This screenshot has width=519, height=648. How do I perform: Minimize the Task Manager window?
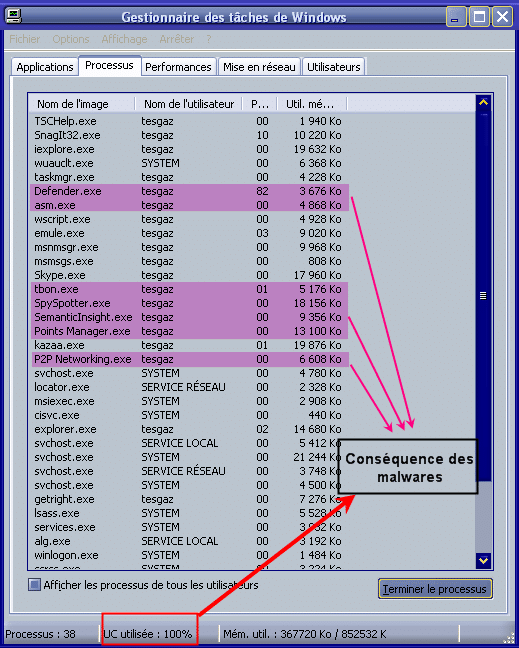pos(456,17)
